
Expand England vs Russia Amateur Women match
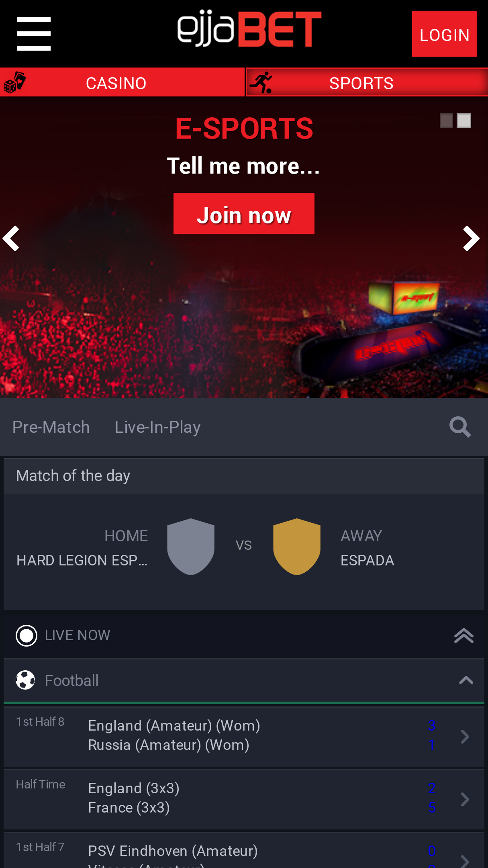(x=244, y=736)
